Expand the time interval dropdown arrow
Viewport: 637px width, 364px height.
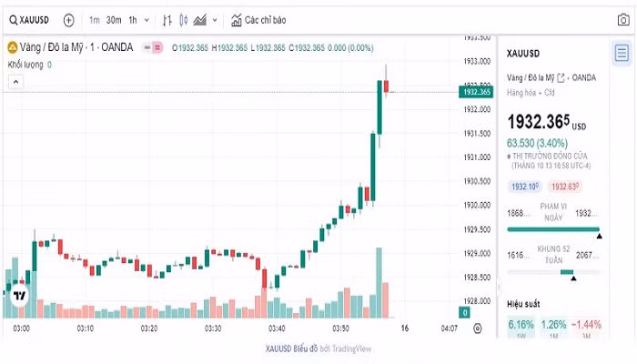pyautogui.click(x=147, y=19)
